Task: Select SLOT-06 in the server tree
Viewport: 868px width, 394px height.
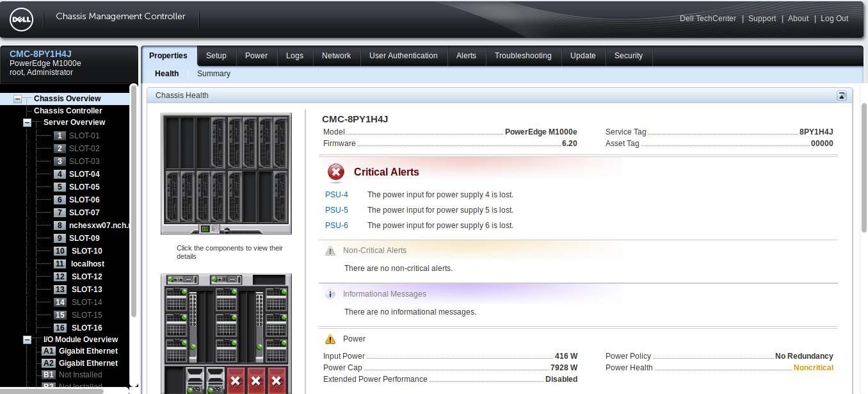Action: [84, 200]
